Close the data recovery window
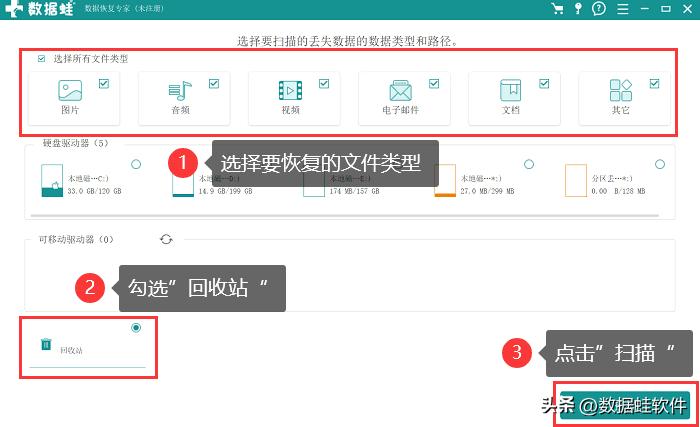This screenshot has height=427, width=700. pyautogui.click(x=688, y=8)
